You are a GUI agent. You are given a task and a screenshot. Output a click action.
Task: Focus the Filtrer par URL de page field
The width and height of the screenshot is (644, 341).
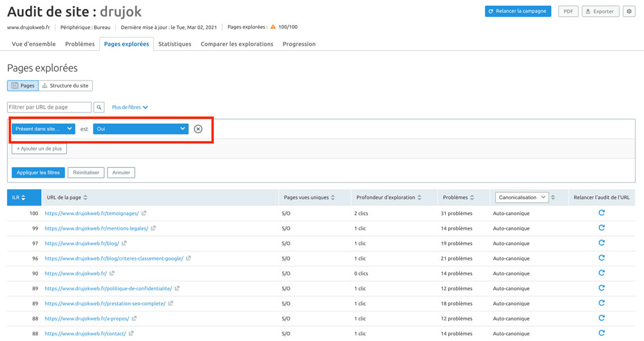coord(50,107)
